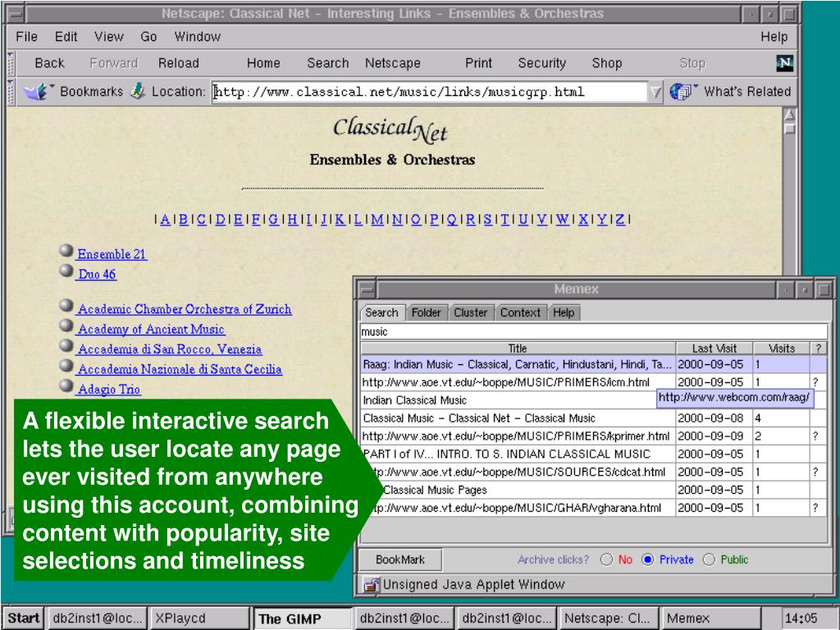Click the Netscape toolbar button
The height and width of the screenshot is (630, 840).
[393, 63]
